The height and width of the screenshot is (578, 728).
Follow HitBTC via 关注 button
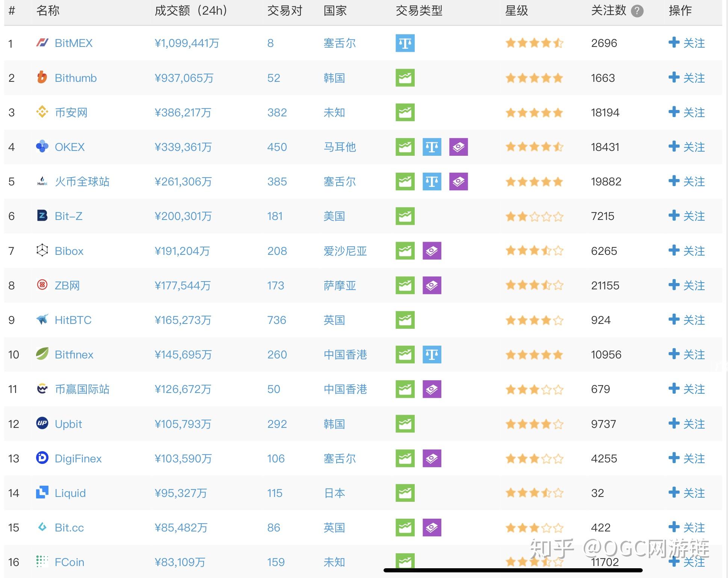(687, 320)
